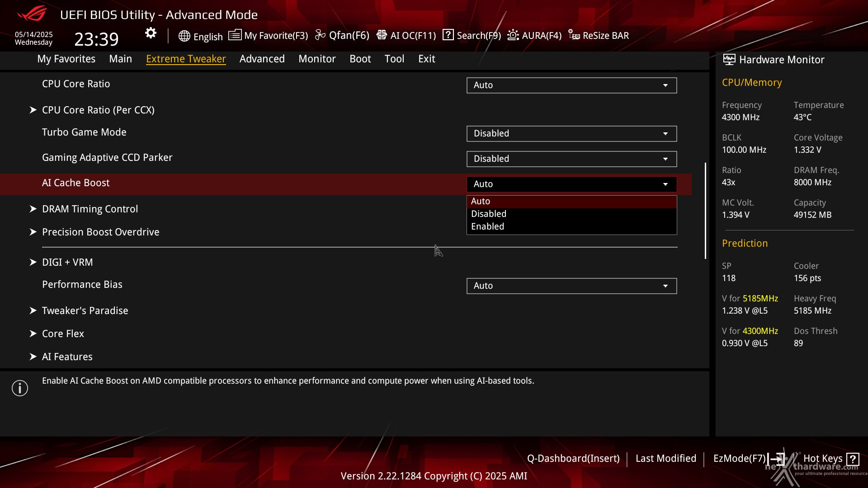The image size is (868, 488).
Task: Open Qfan(F6) fan icon
Action: click(320, 35)
